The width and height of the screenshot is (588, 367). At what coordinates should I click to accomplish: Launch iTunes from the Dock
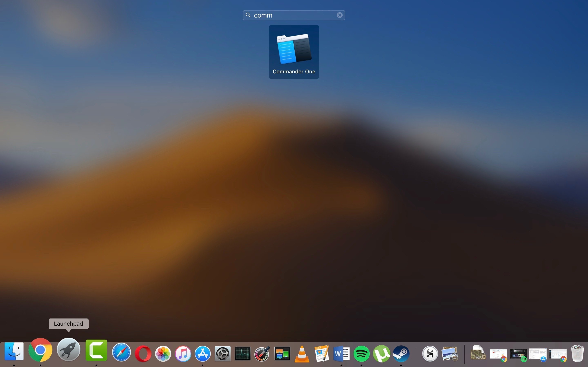point(183,353)
